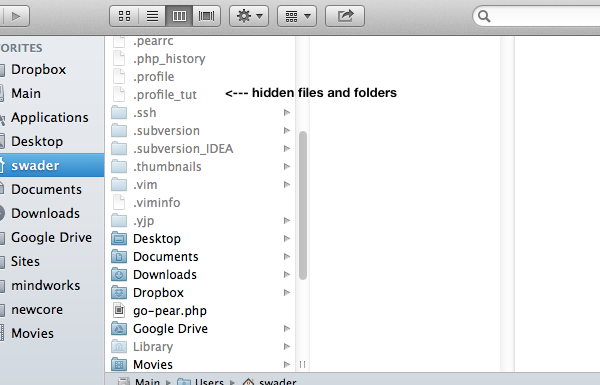Viewport: 600px width, 385px height.
Task: Click the column resize handle at bottom
Action: (302, 364)
